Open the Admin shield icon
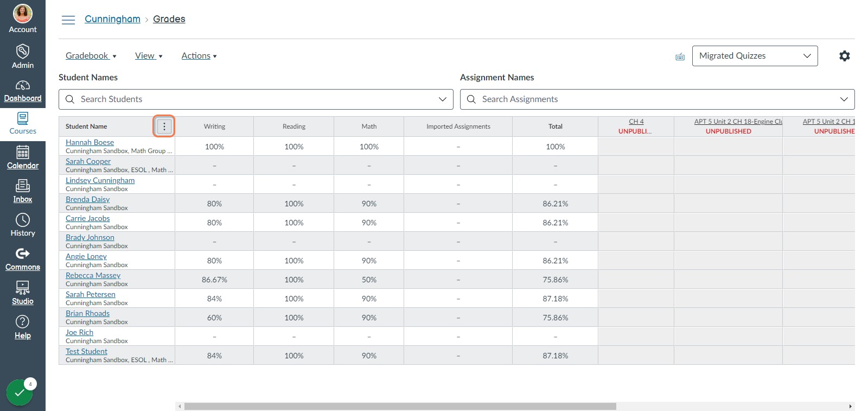This screenshot has height=411, width=868. point(23,52)
